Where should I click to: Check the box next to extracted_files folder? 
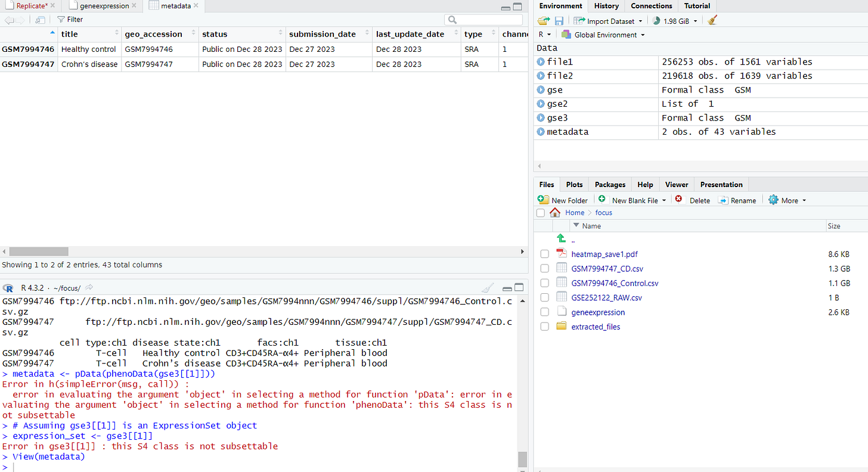544,327
